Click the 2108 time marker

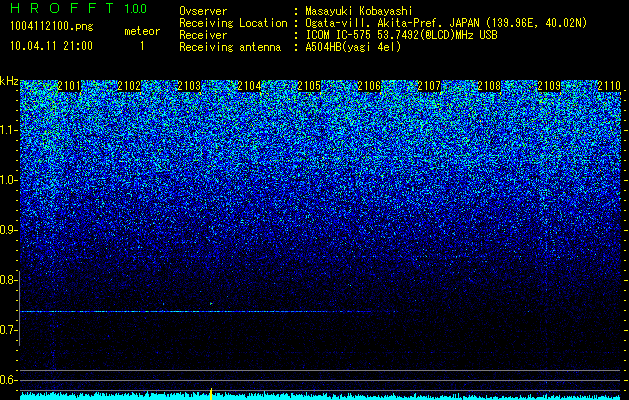click(489, 86)
